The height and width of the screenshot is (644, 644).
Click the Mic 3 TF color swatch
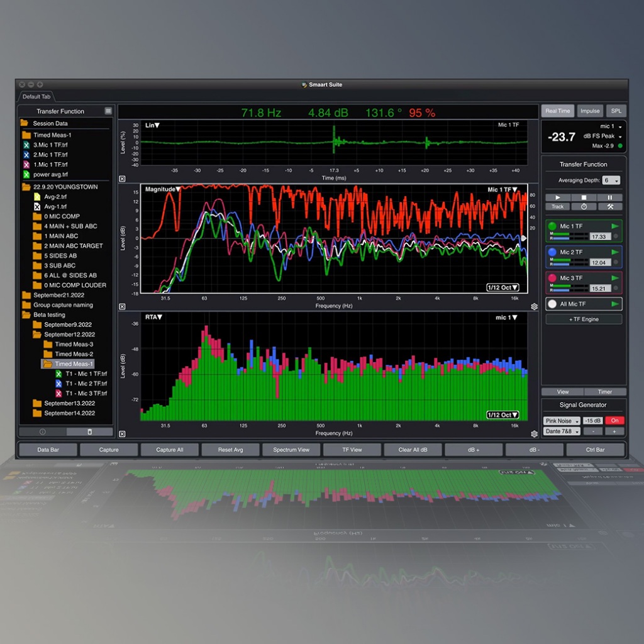(x=552, y=278)
